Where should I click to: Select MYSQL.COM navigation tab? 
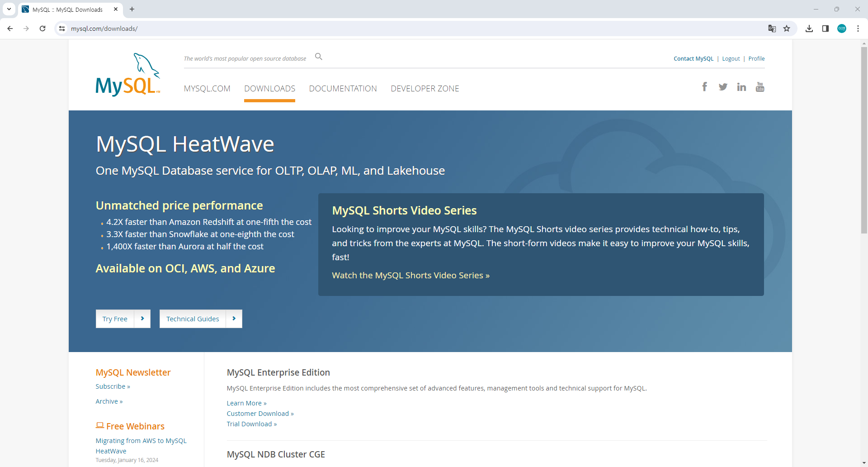207,89
